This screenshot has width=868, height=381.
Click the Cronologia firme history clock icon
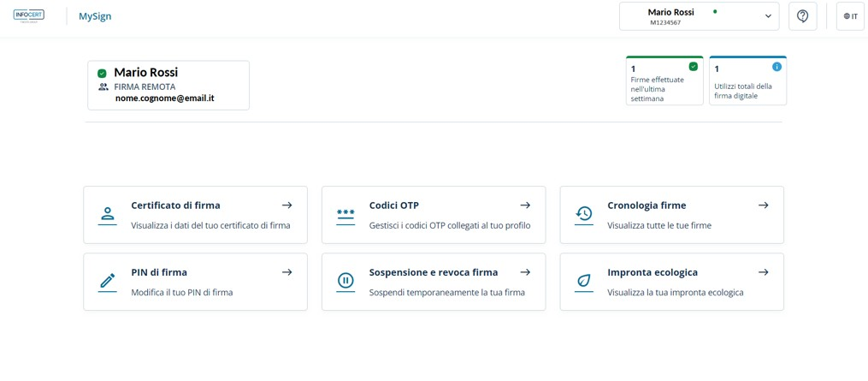point(584,215)
